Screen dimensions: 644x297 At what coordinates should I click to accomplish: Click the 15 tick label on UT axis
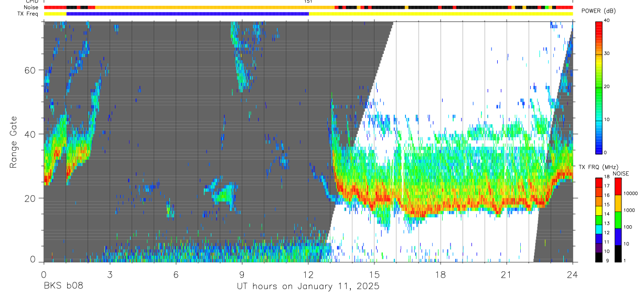374,274
